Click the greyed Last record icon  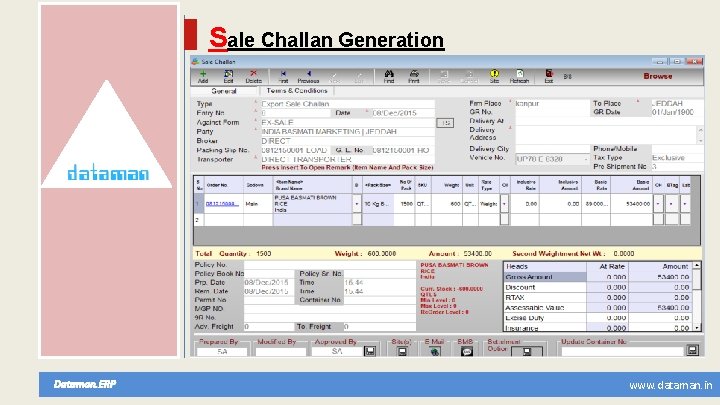(x=359, y=77)
